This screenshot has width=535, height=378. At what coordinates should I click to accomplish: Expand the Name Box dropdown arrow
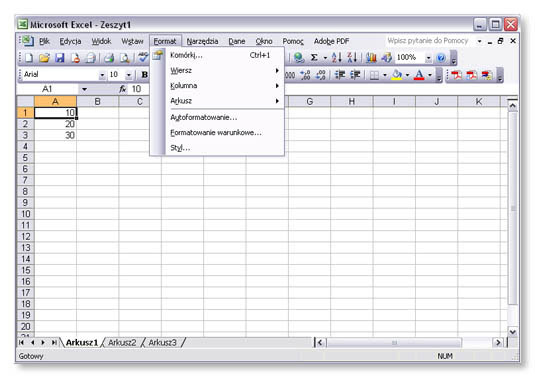84,89
